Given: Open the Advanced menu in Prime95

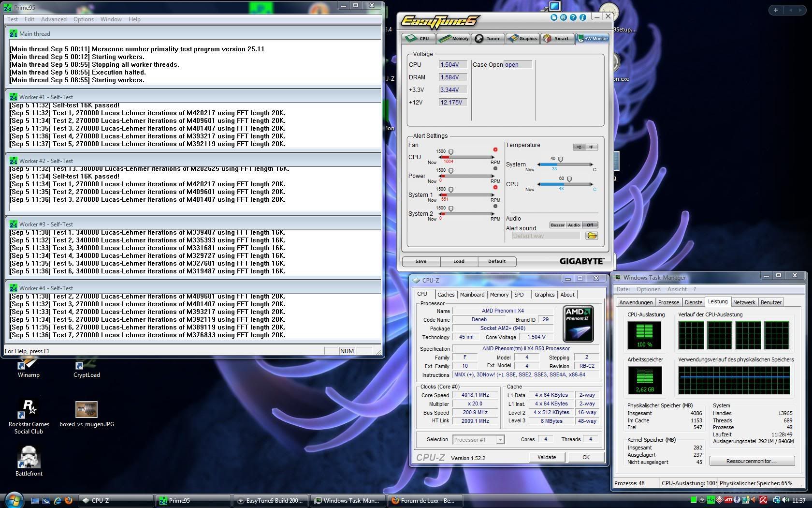Looking at the screenshot, I should tap(54, 19).
